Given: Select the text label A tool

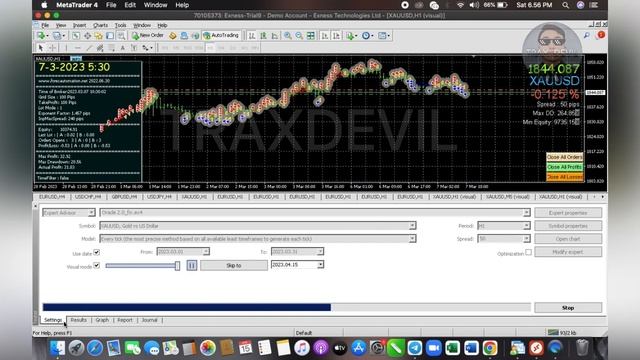Looking at the screenshot, I should pyautogui.click(x=122, y=48).
